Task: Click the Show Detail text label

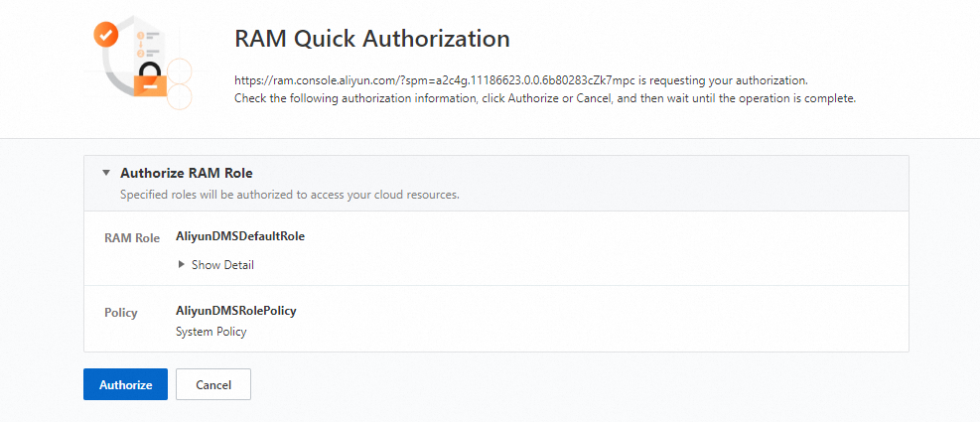Action: coord(222,265)
